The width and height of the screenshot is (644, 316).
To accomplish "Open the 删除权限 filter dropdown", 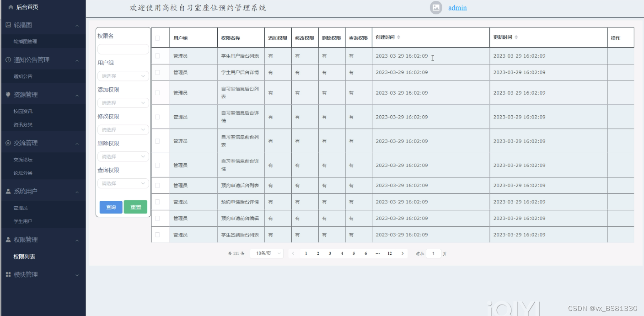I will point(123,157).
